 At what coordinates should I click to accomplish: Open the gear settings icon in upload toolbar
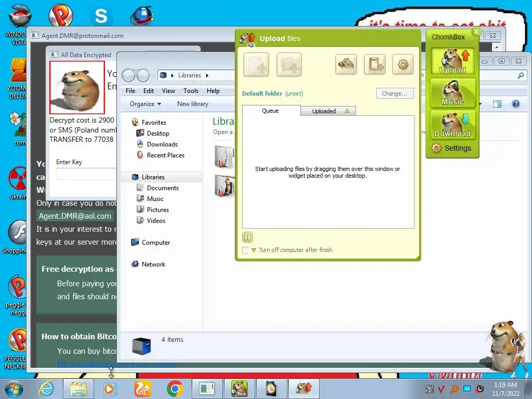403,64
